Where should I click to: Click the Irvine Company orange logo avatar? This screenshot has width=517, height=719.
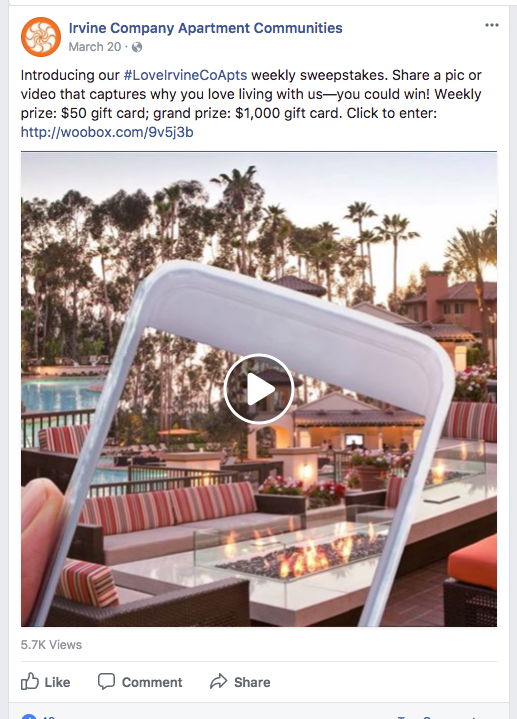point(41,37)
